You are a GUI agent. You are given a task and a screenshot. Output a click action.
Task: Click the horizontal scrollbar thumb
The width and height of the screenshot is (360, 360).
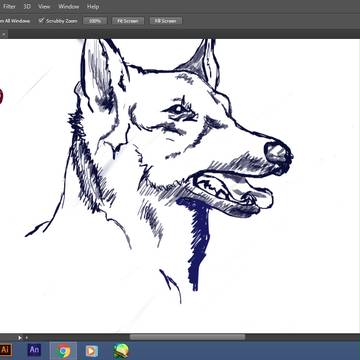click(x=187, y=337)
